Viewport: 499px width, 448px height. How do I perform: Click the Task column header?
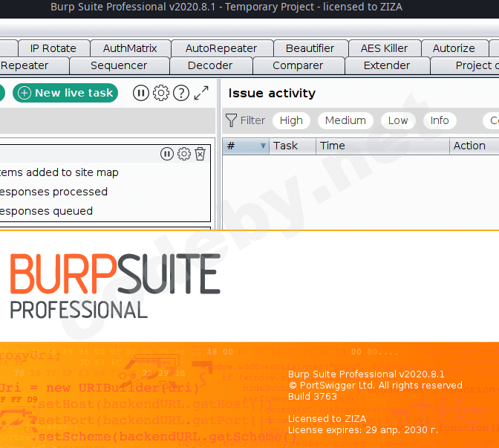[293, 146]
